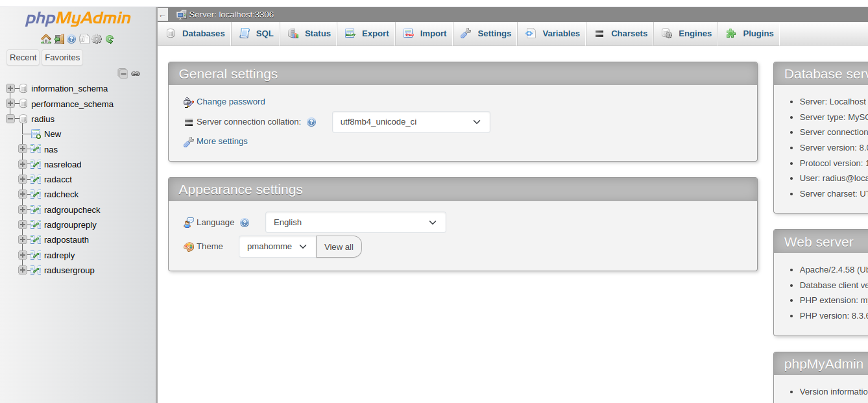Click the information_schema database cylinder icon
Image resolution: width=868 pixels, height=403 pixels.
tap(23, 89)
